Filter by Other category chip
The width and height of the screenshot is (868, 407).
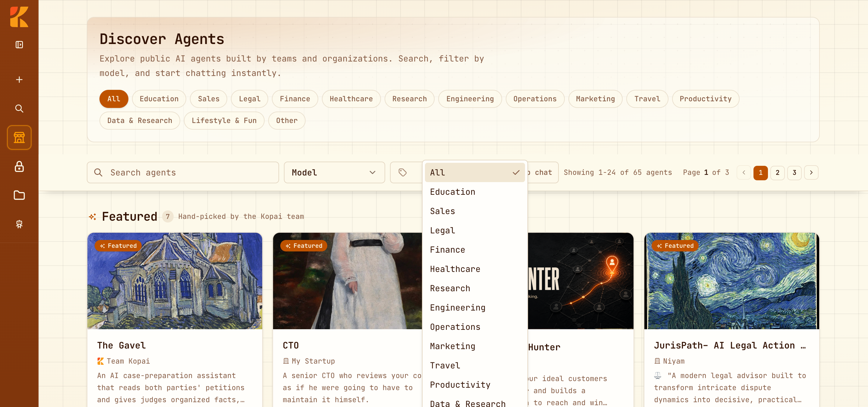click(x=287, y=121)
